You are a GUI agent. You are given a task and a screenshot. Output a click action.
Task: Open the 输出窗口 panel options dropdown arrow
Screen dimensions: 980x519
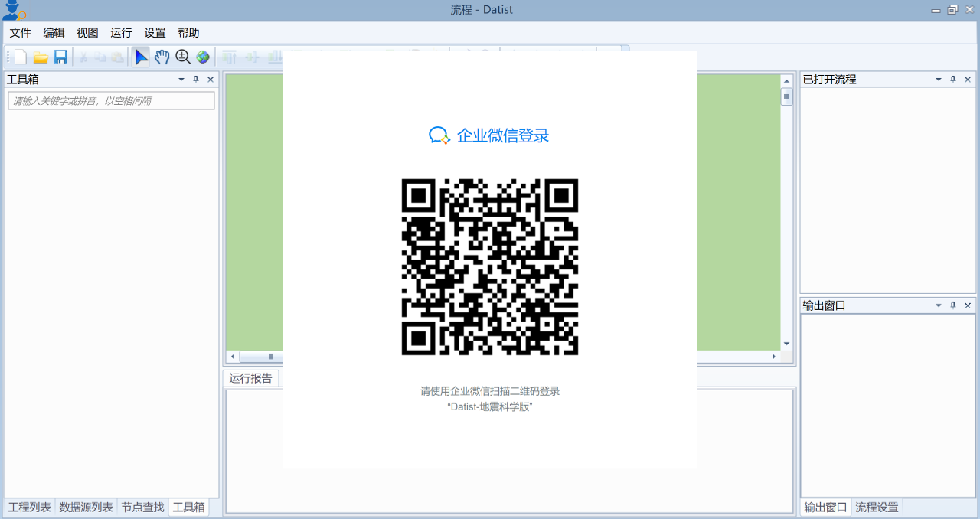939,305
